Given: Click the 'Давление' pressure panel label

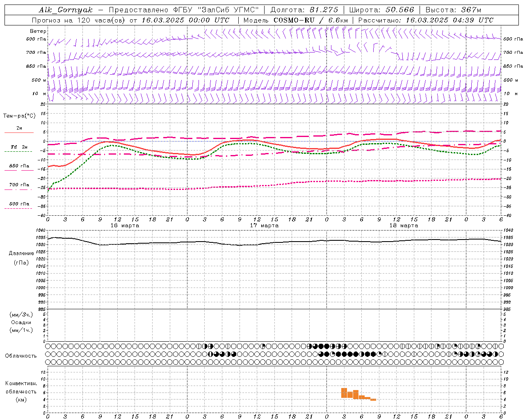Looking at the screenshot, I should (x=21, y=253).
